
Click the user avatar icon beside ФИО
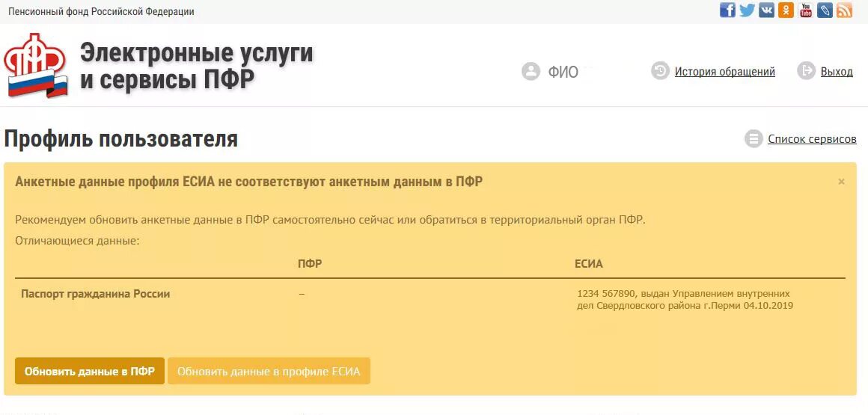(531, 71)
